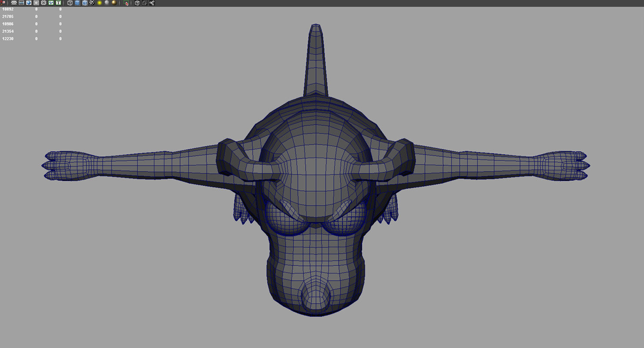Enable Textured display checker icon
644x348 pixels.
point(92,3)
